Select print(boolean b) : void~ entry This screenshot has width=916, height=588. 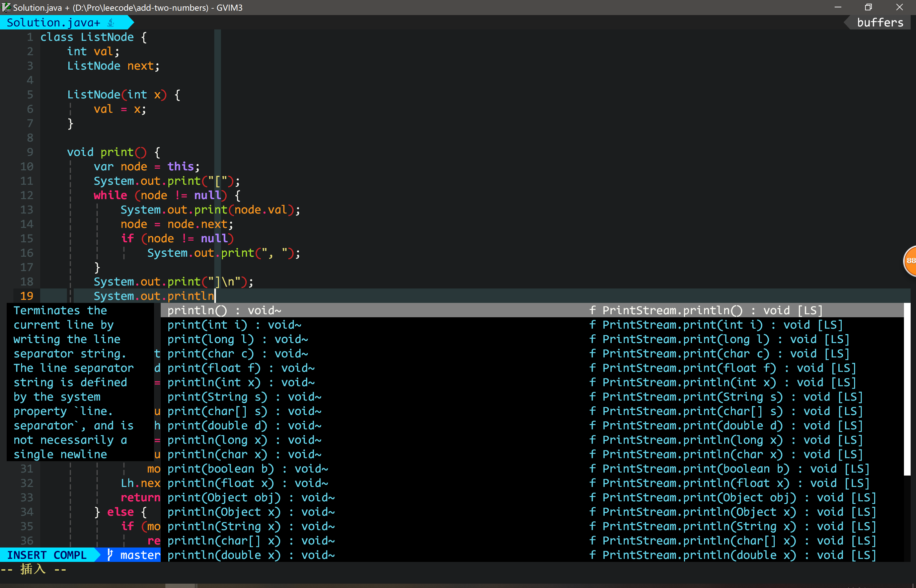click(532, 469)
